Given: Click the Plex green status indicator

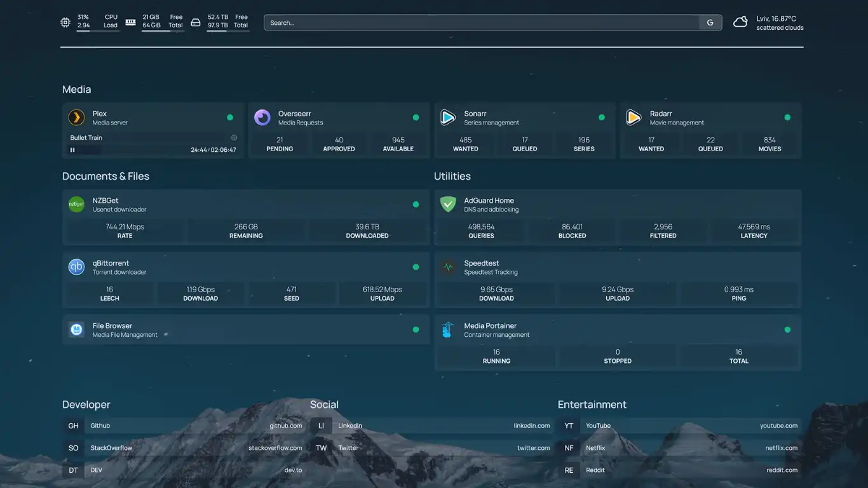Looking at the screenshot, I should pos(230,118).
